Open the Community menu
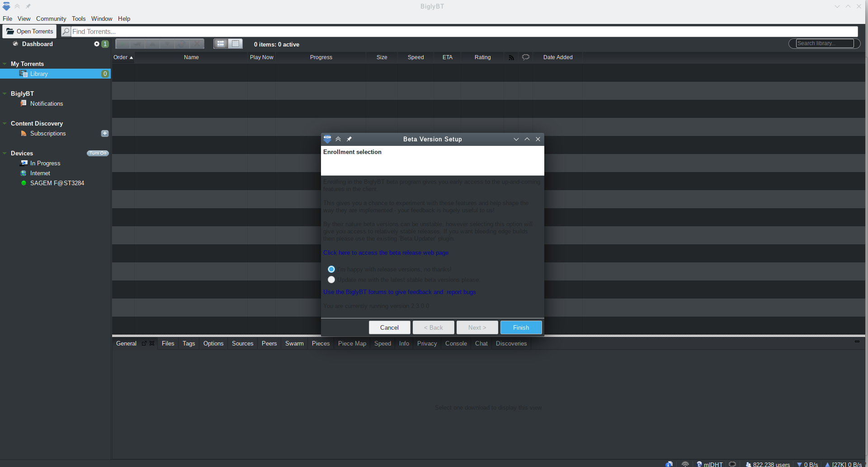 pos(51,19)
